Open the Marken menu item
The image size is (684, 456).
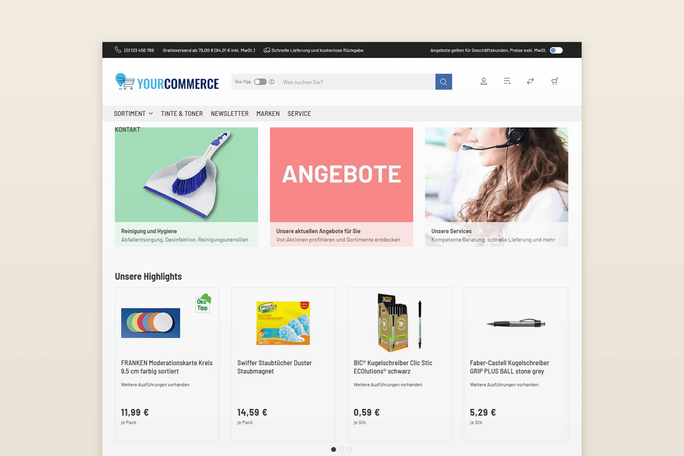268,113
